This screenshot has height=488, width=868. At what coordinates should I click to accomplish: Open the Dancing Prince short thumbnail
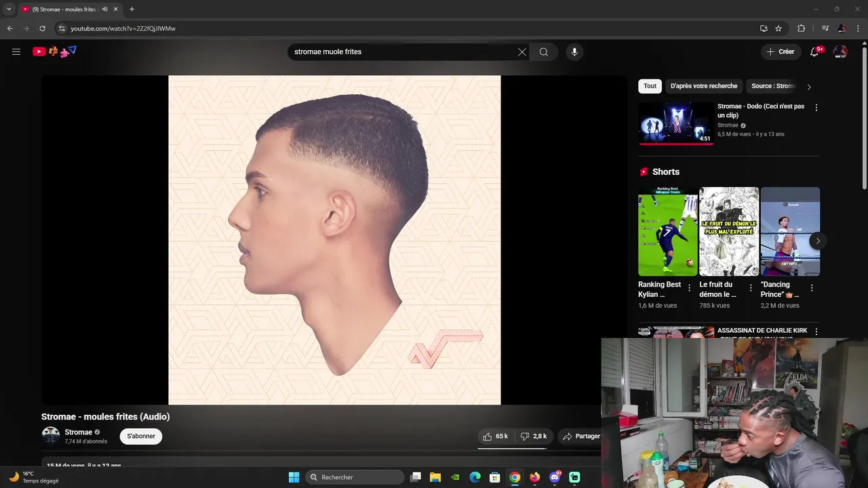(x=790, y=232)
